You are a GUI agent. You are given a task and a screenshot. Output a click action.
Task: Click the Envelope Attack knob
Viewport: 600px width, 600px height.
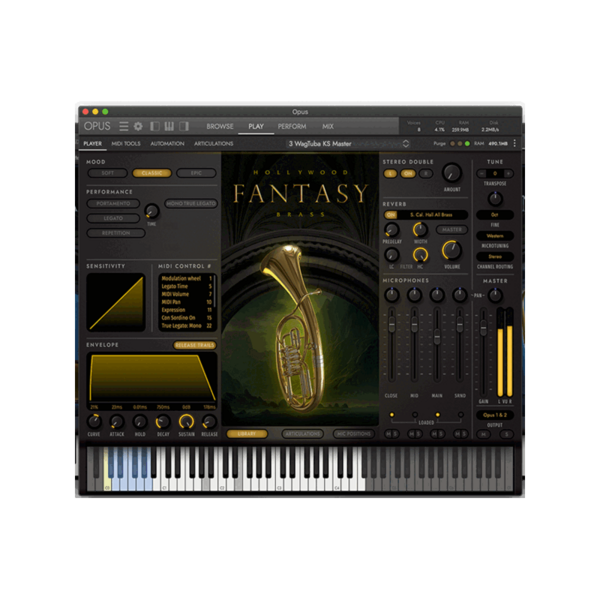point(117,422)
